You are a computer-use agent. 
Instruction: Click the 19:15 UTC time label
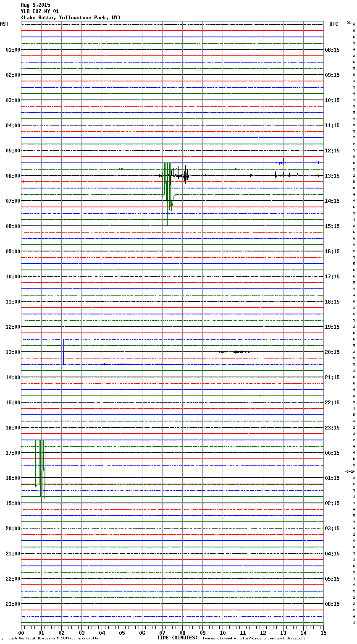[x=332, y=327]
